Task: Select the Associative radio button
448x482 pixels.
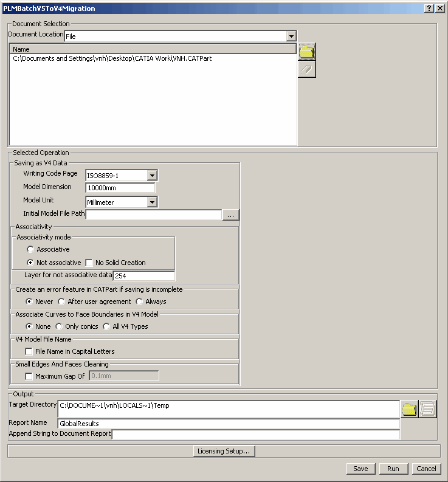Action: [x=31, y=249]
